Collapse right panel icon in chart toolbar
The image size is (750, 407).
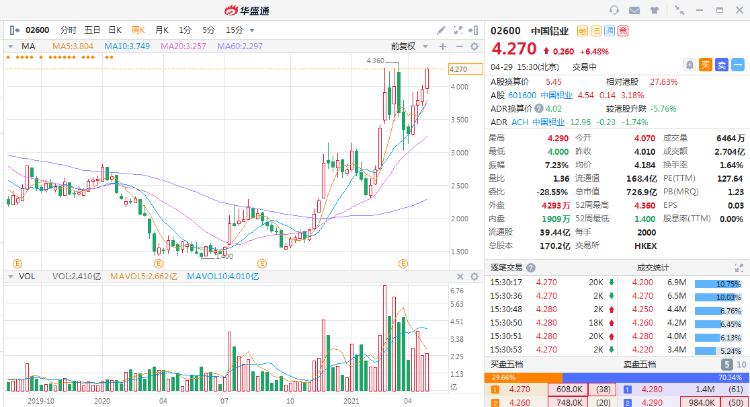[474, 30]
